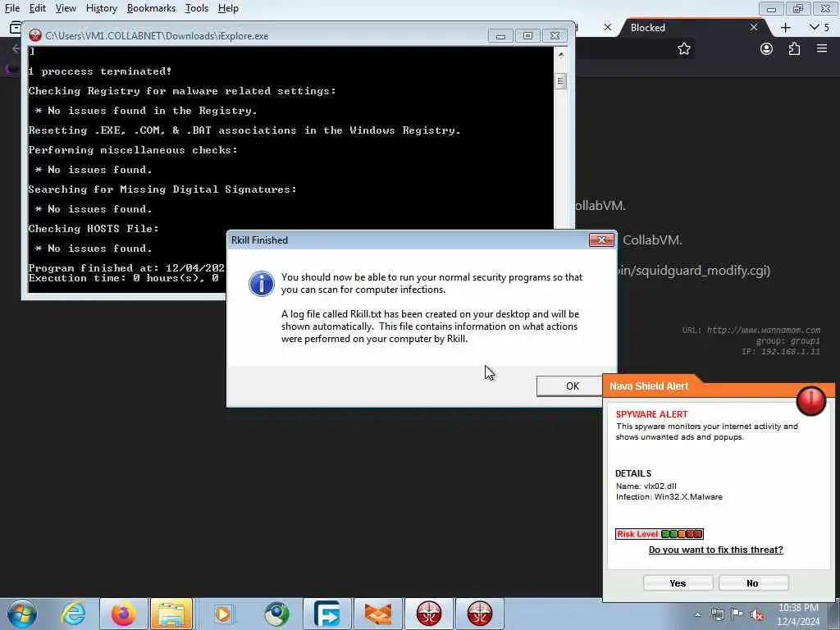Click the URL line on the Blocked page
The image size is (840, 630).
751,330
